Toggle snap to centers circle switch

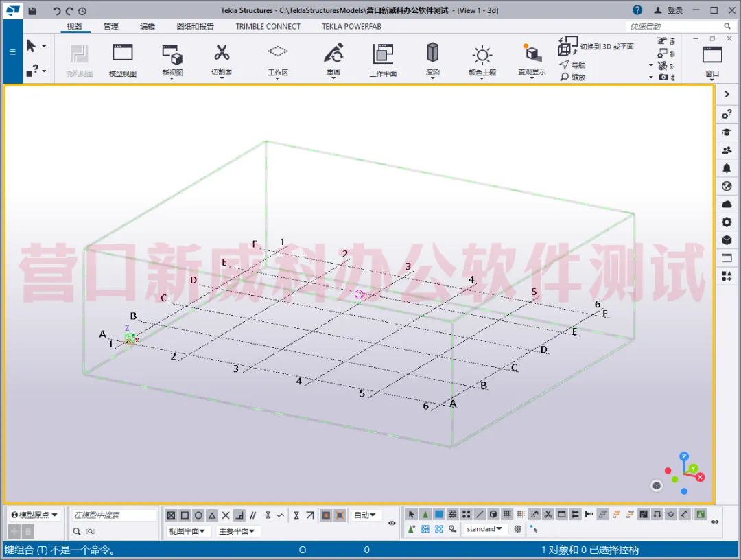pos(198,515)
